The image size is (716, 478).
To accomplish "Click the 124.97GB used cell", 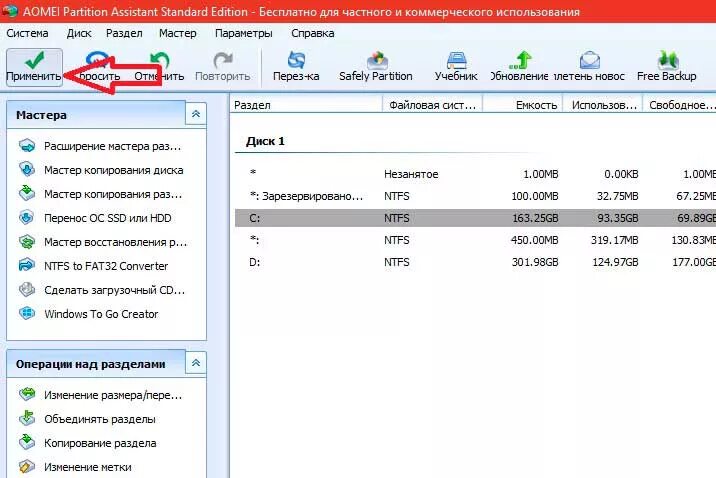I will [x=615, y=263].
